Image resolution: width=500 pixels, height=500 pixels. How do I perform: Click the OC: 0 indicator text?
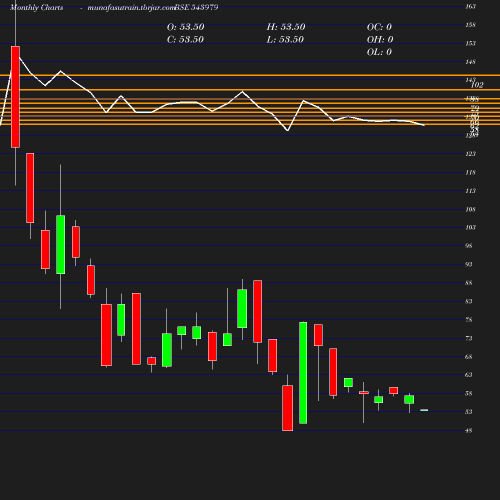click(379, 27)
